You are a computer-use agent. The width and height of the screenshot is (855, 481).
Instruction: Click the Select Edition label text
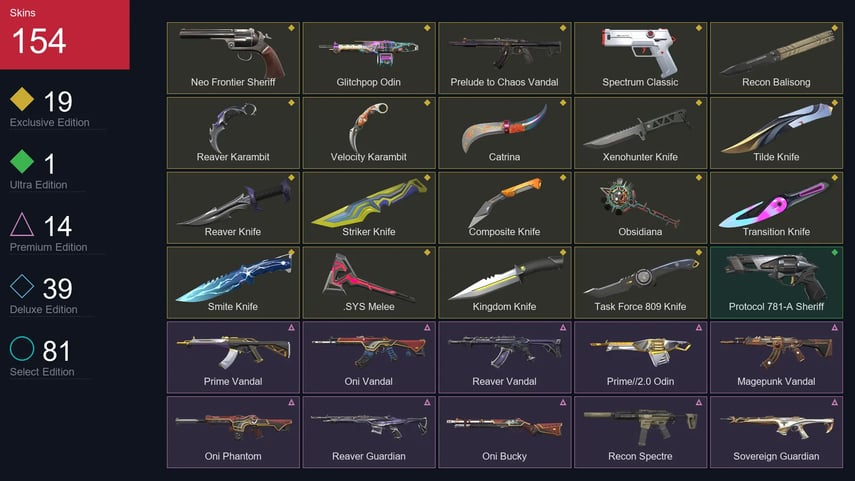tap(42, 372)
